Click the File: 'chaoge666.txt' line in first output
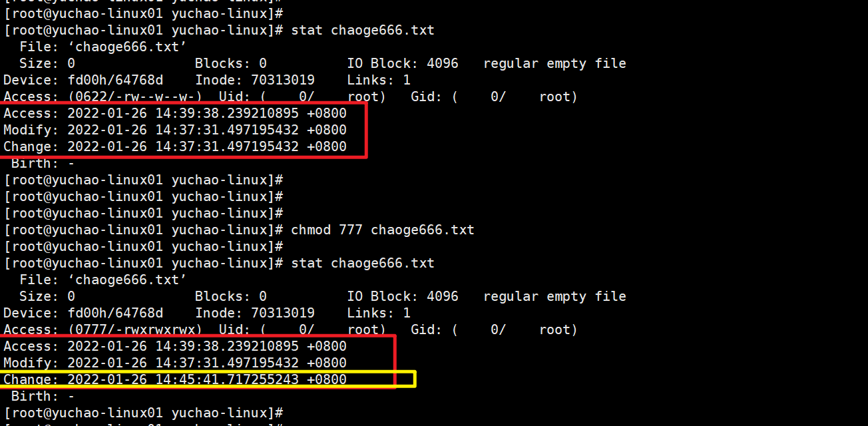The height and width of the screenshot is (426, 868). 103,47
